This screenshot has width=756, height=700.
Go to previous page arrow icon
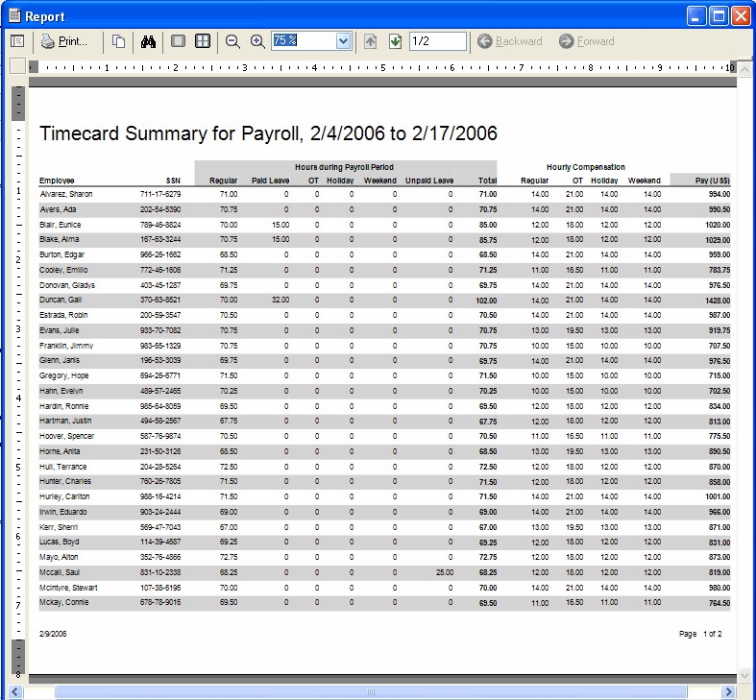click(371, 41)
